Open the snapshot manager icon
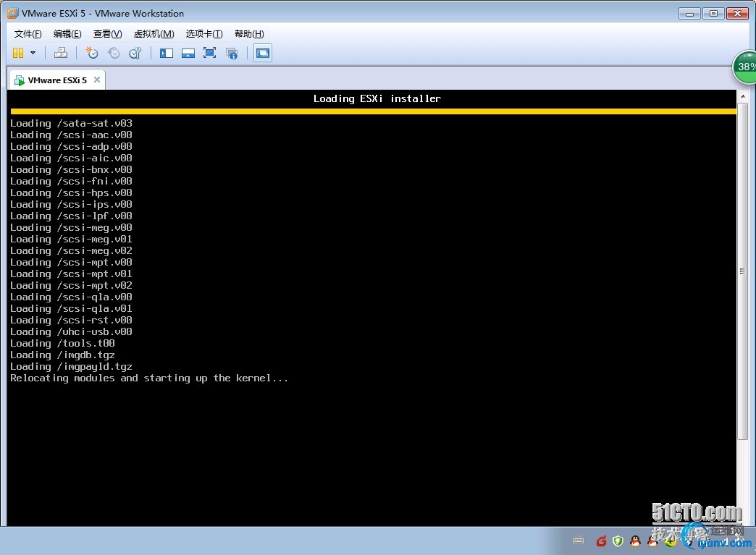Screen dimensions: 756x555 click(x=135, y=53)
